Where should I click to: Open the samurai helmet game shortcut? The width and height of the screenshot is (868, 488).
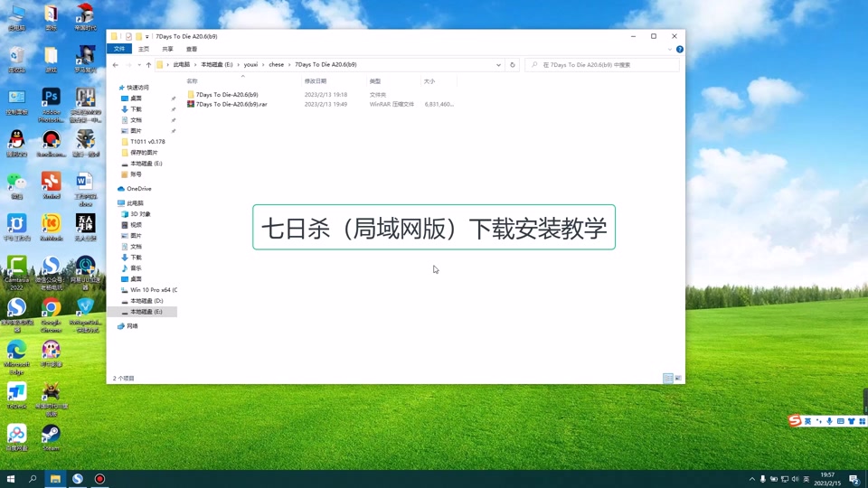coord(51,399)
